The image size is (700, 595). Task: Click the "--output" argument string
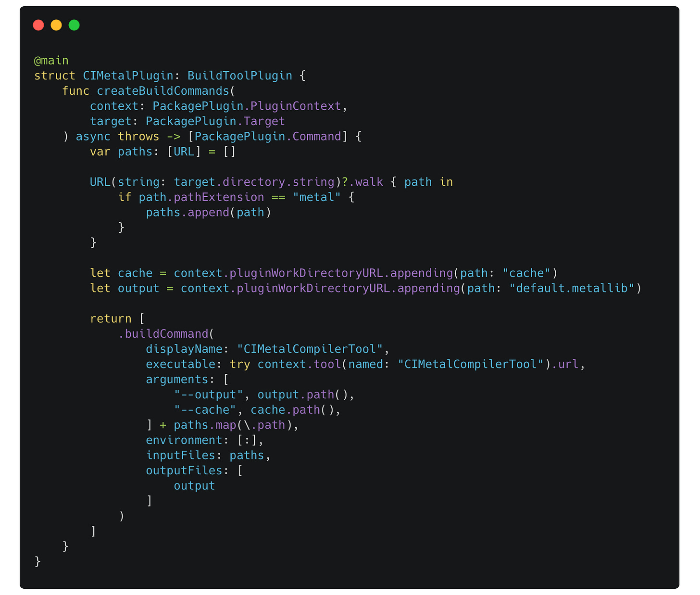click(x=209, y=395)
